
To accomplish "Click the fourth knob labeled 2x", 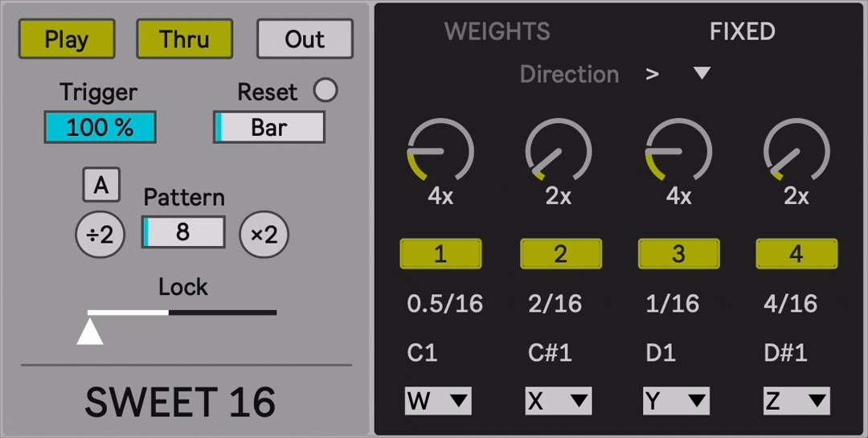I will click(796, 152).
